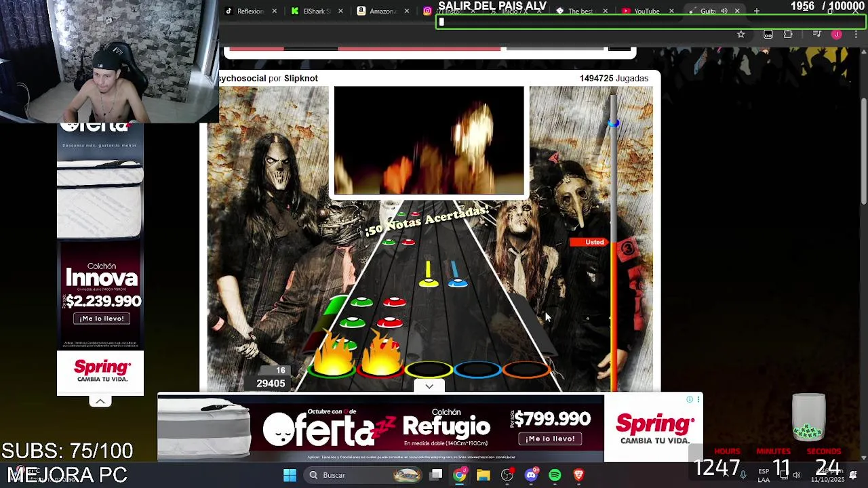Image resolution: width=868 pixels, height=488 pixels.
Task: Switch to the Reflexion TikTok browser tab
Action: [x=250, y=11]
